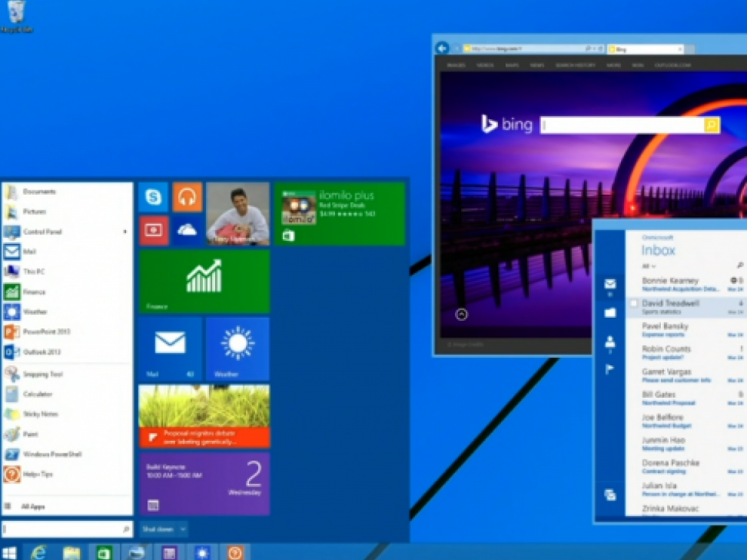Screen dimensions: 747x560
Task: Click the person photo People tile
Action: (x=238, y=214)
